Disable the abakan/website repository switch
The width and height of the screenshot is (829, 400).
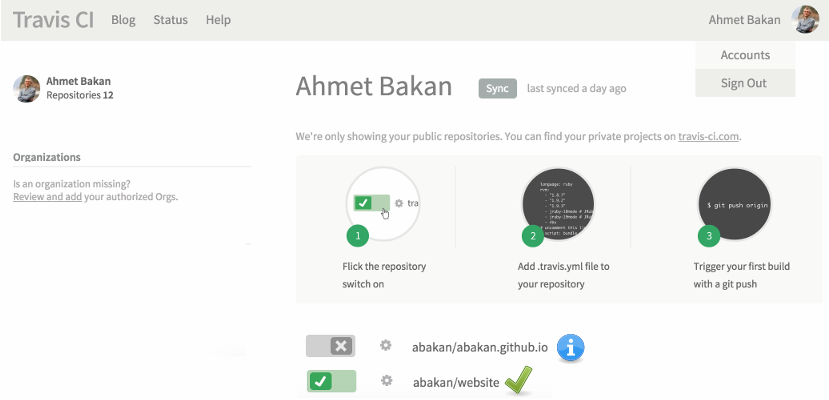[331, 381]
